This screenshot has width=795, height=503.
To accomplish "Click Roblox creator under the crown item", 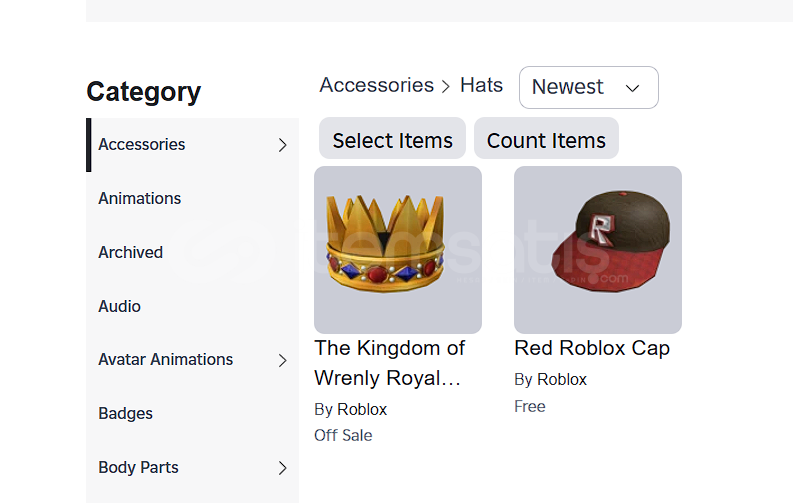I will coord(362,409).
